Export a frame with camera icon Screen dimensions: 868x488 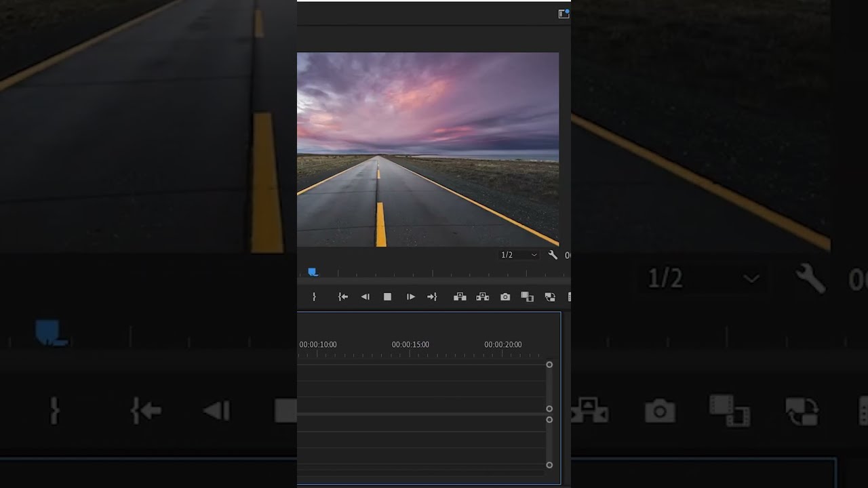505,297
